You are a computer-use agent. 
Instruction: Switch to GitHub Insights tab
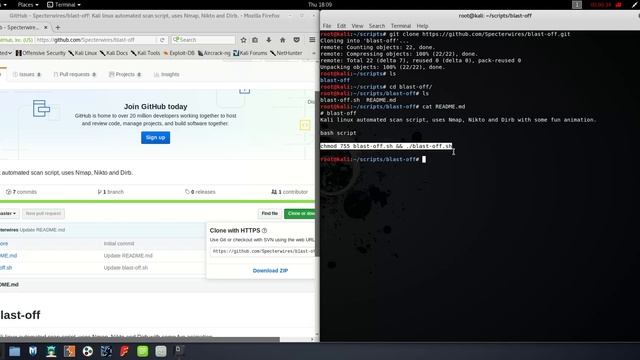pyautogui.click(x=167, y=74)
